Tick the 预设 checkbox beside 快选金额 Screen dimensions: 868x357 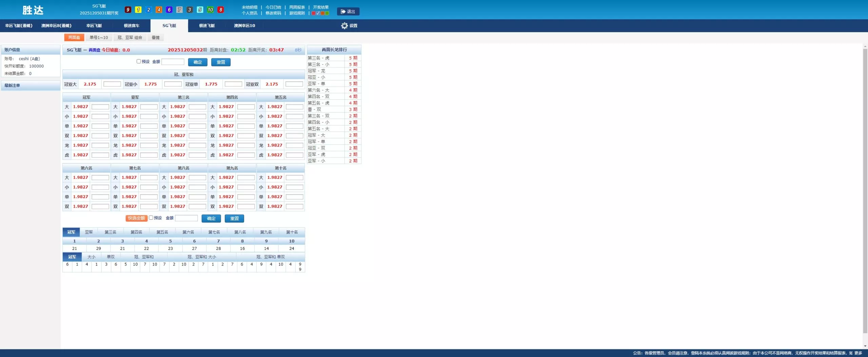[151, 218]
